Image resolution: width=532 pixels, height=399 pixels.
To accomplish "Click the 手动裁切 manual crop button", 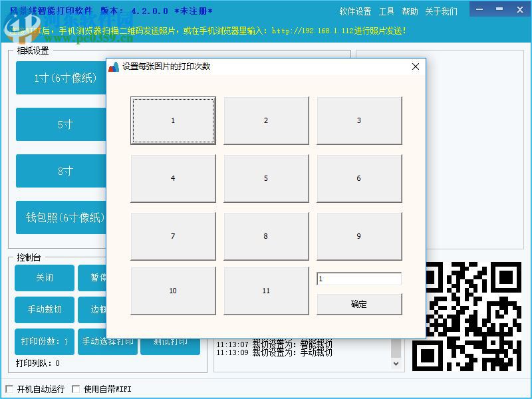I will point(44,310).
